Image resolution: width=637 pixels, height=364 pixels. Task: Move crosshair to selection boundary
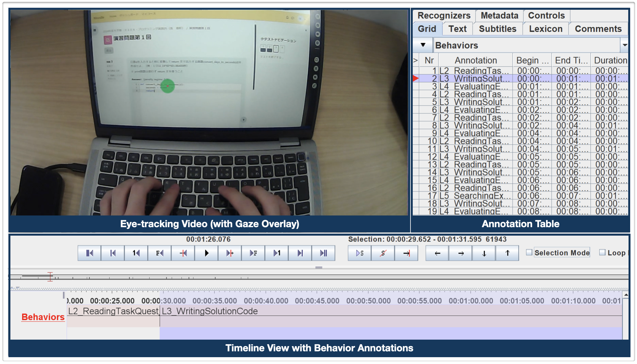point(406,253)
